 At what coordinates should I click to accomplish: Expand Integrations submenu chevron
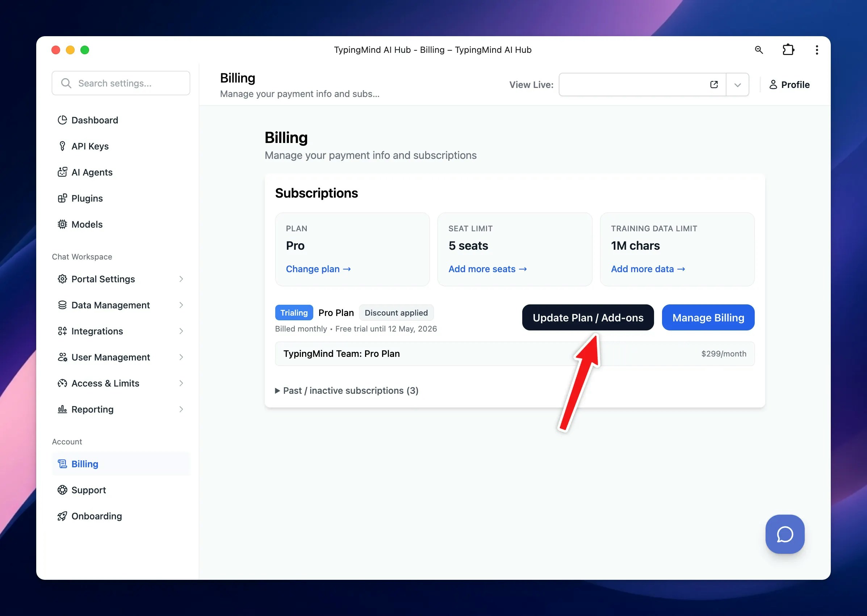(181, 331)
